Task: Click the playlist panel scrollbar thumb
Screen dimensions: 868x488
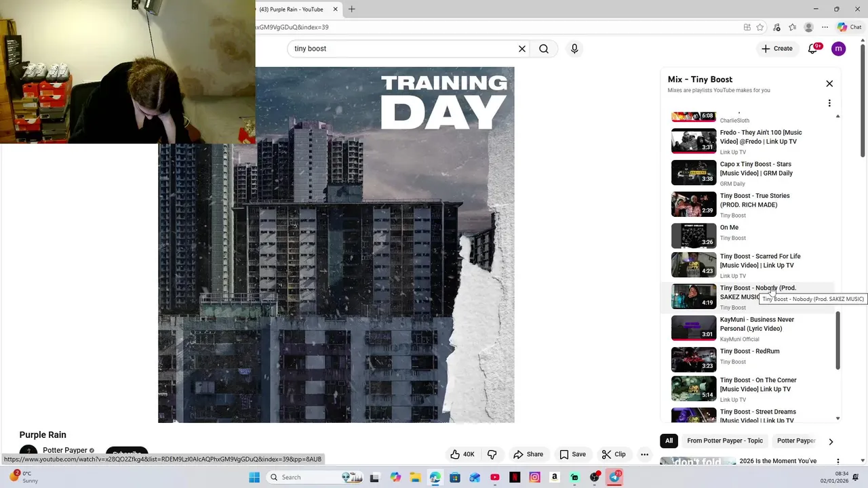Action: tap(837, 340)
